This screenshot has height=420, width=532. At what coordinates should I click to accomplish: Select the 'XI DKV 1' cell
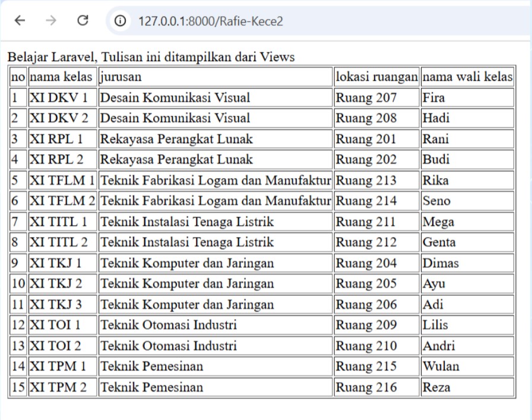tap(62, 98)
